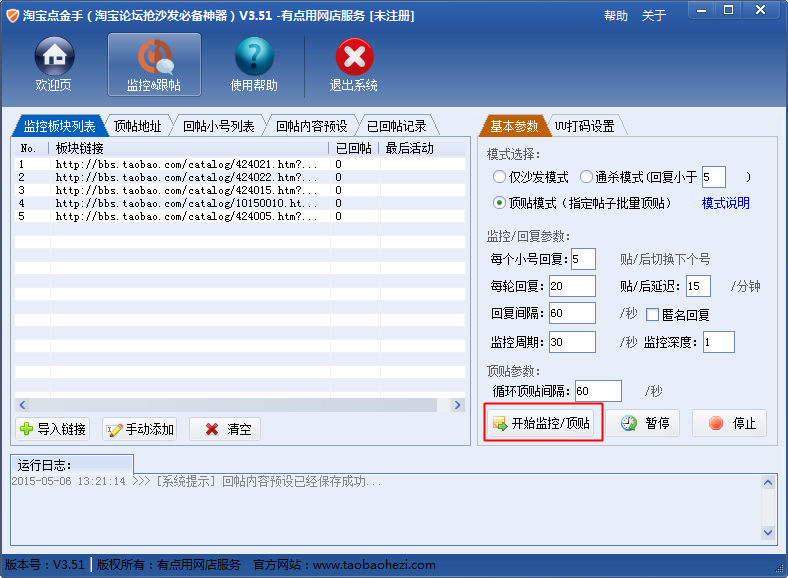Select row with catalog/10150010 link

click(x=240, y=203)
